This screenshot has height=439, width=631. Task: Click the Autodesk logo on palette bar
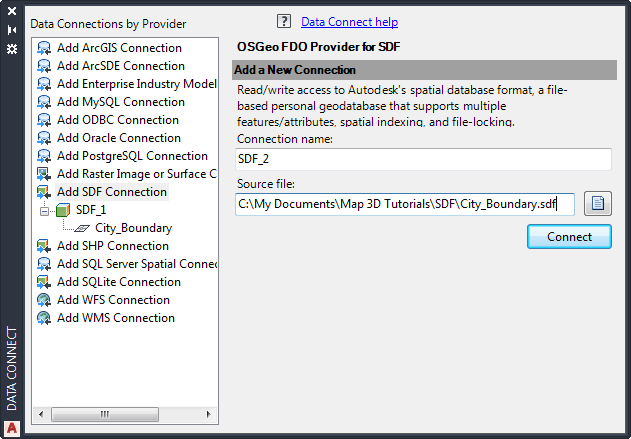click(12, 429)
